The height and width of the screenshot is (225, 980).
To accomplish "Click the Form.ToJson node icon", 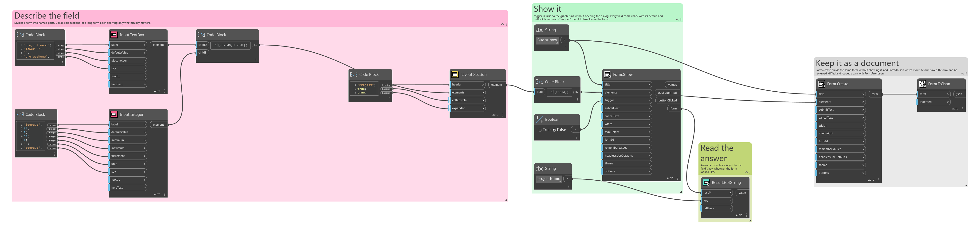I will [922, 84].
